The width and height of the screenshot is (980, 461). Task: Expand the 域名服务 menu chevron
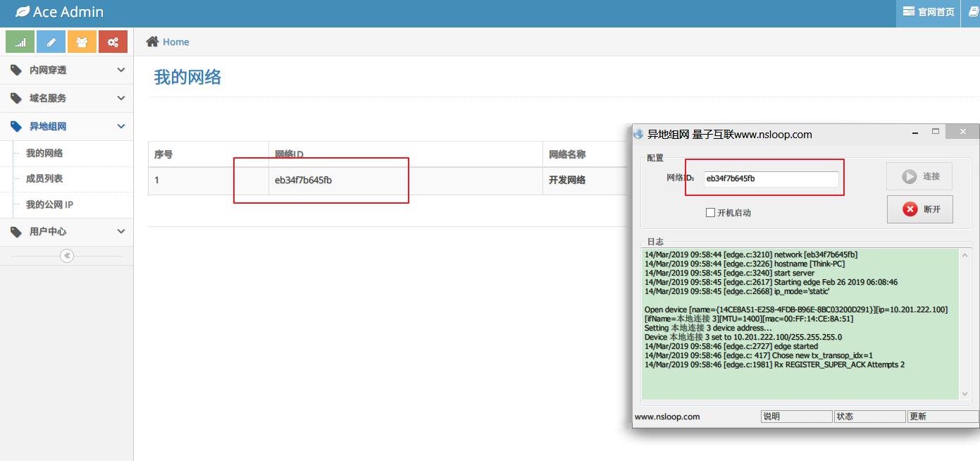tap(121, 98)
